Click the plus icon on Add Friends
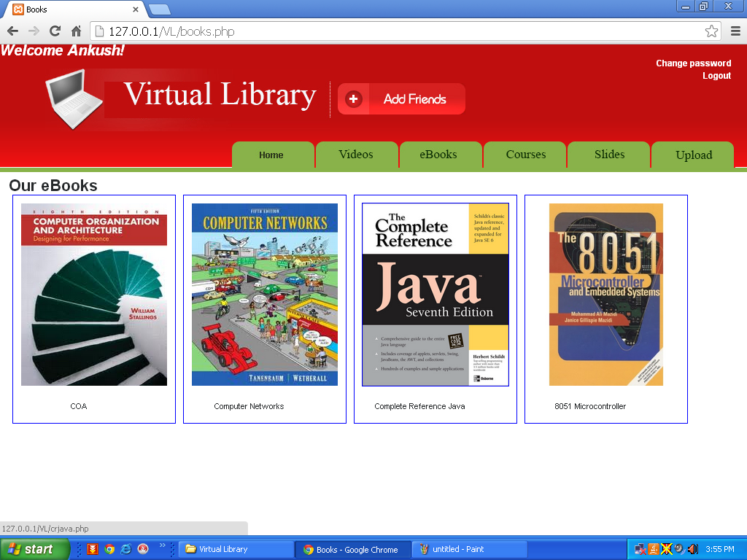 tap(354, 99)
